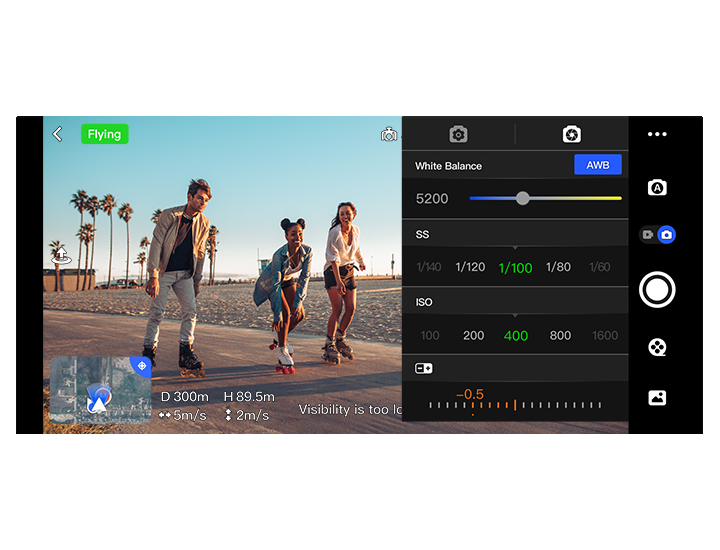This screenshot has width=720, height=550.
Task: Click the white balance temperature slider handle
Action: (522, 198)
